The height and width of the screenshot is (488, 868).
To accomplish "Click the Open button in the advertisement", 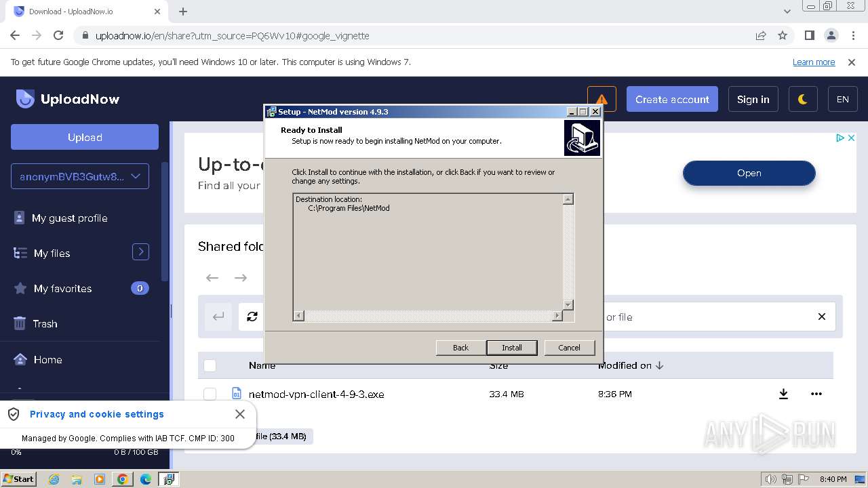I will tap(749, 173).
